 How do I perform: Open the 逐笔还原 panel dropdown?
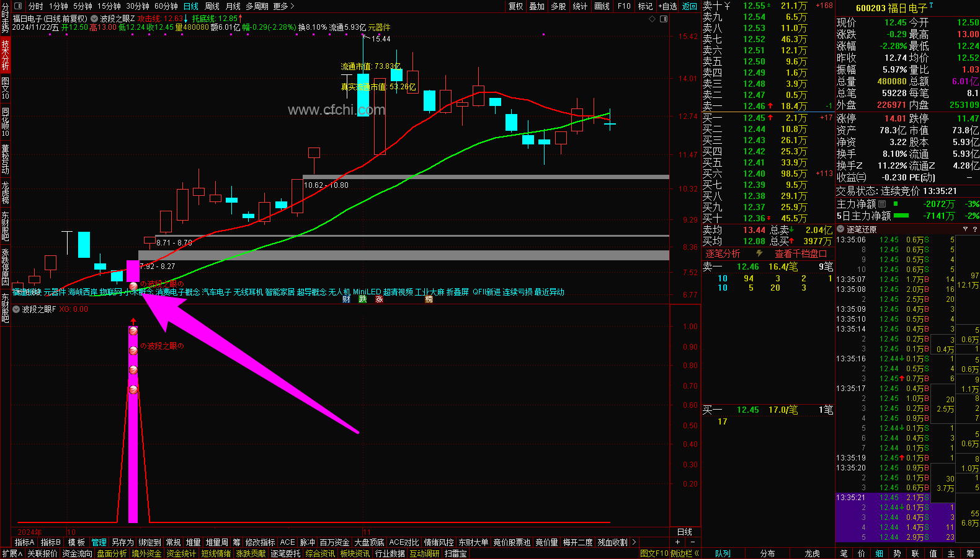click(841, 229)
